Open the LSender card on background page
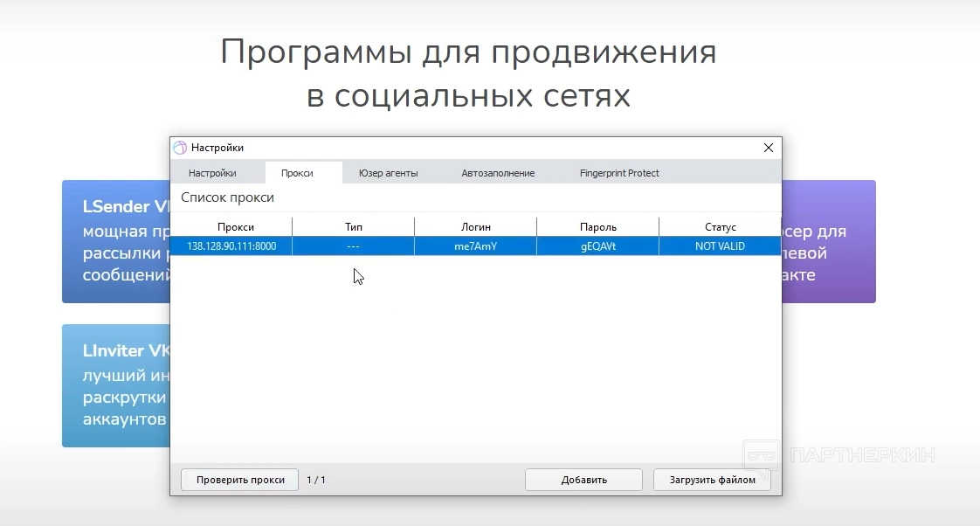Viewport: 980px width, 526px height. tap(116, 241)
